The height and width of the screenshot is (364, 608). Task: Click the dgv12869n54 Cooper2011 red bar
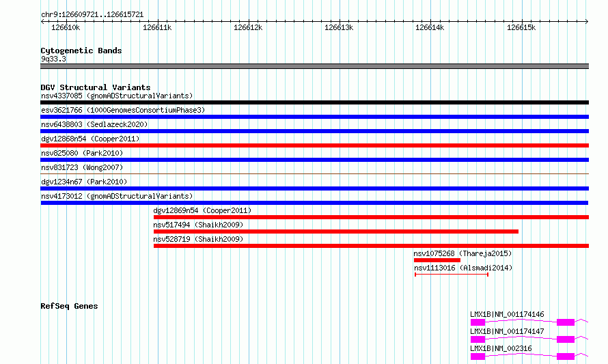[371, 217]
